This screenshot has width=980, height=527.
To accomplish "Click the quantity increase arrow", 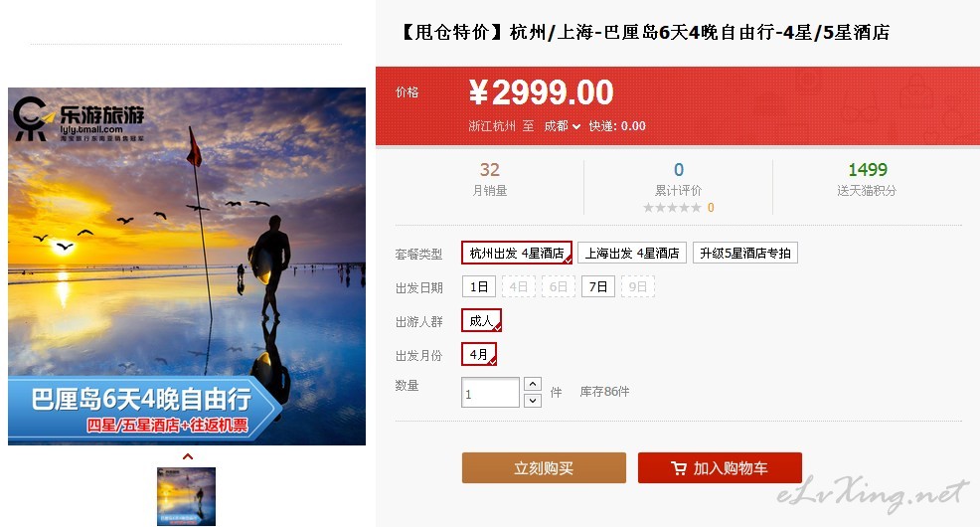I will pos(533,384).
